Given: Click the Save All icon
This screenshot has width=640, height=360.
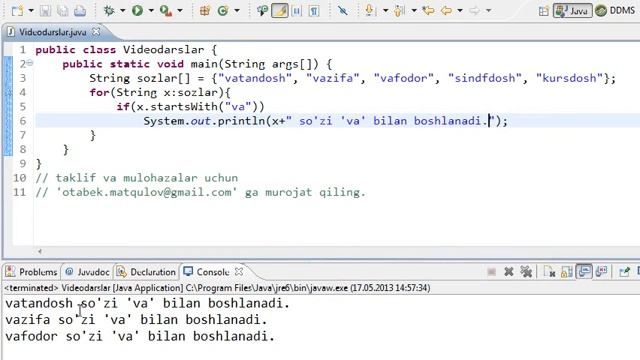Looking at the screenshot, I should (x=62, y=10).
